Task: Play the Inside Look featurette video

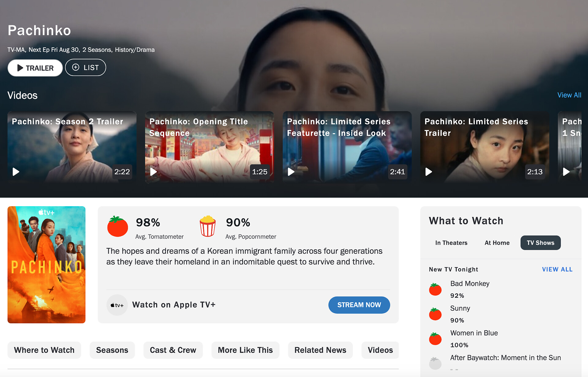Action: click(291, 172)
